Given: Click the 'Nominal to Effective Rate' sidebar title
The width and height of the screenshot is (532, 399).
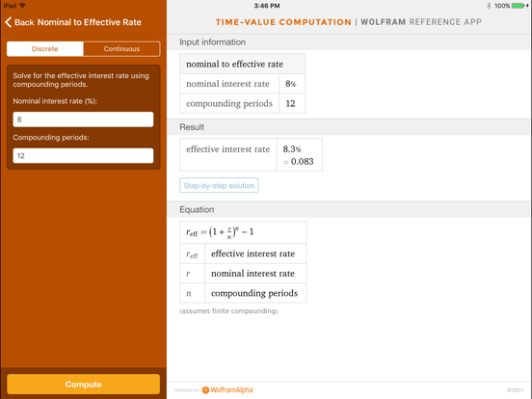Looking at the screenshot, I should coord(90,22).
